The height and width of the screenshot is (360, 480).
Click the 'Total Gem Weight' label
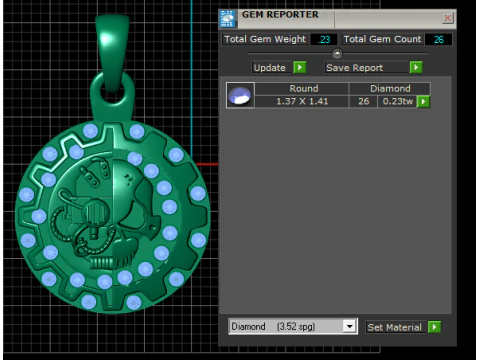(265, 39)
